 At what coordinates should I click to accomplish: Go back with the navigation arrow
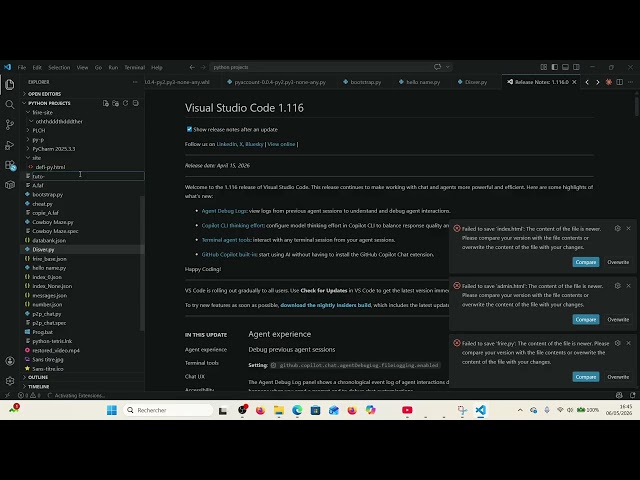tap(192, 67)
